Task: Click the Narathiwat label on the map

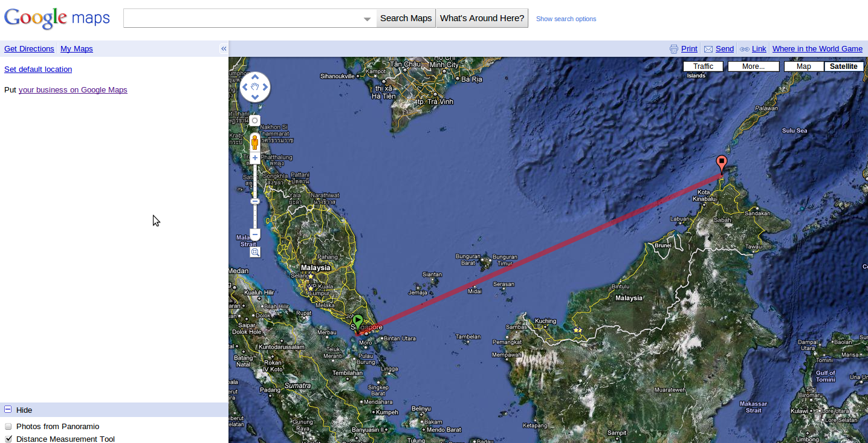Action: point(326,196)
